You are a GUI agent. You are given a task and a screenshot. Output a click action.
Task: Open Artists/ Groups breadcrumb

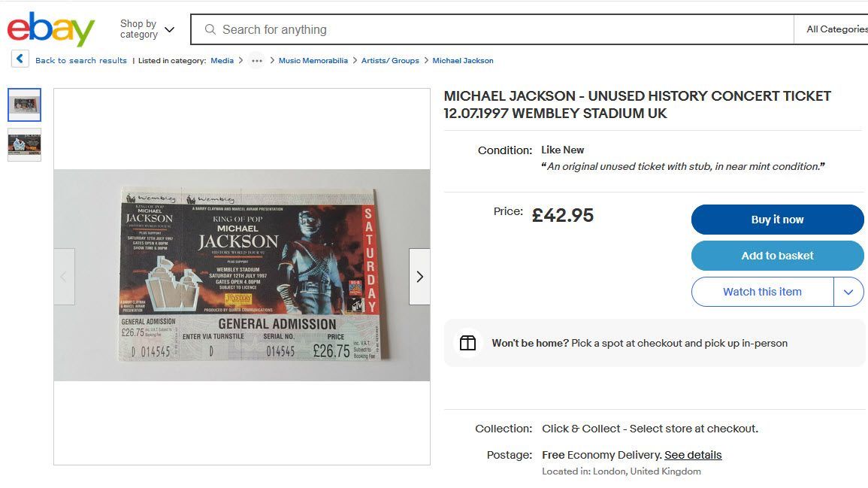tap(390, 60)
